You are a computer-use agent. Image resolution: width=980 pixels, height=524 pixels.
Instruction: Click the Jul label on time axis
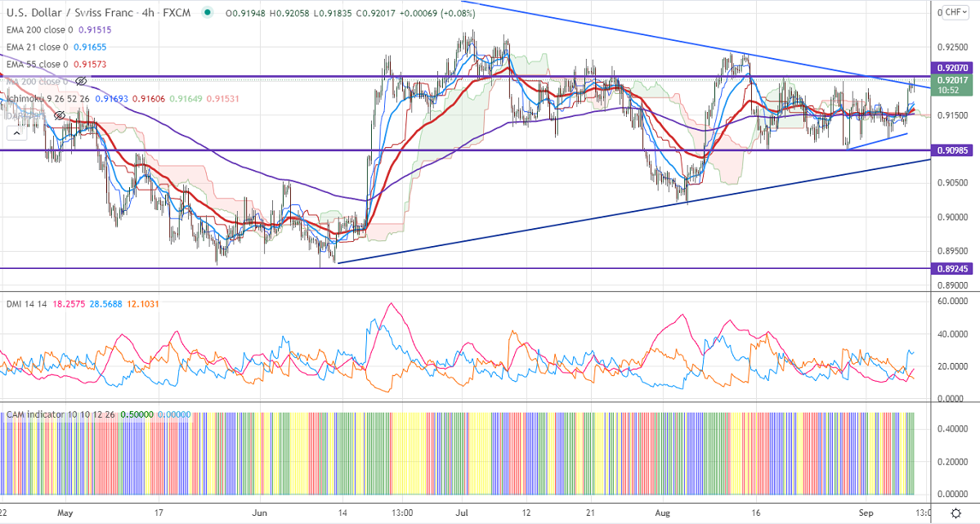coord(463,513)
